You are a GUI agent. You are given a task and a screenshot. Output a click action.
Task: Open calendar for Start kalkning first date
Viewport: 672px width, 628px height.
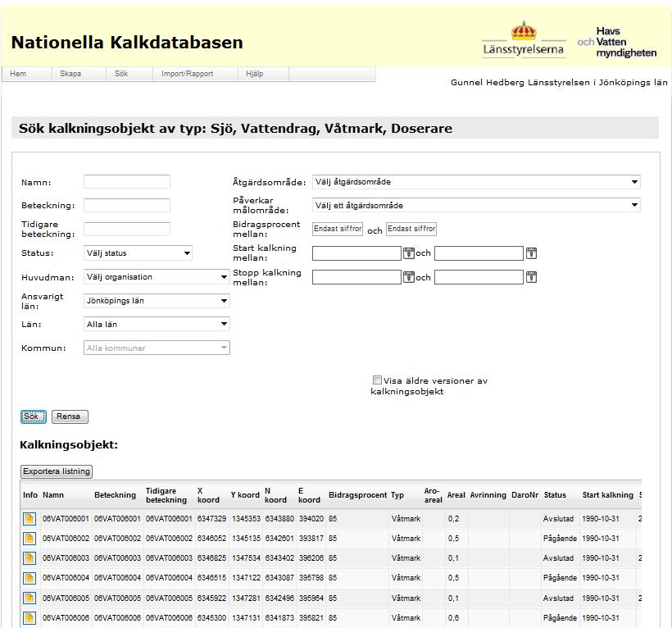(408, 253)
